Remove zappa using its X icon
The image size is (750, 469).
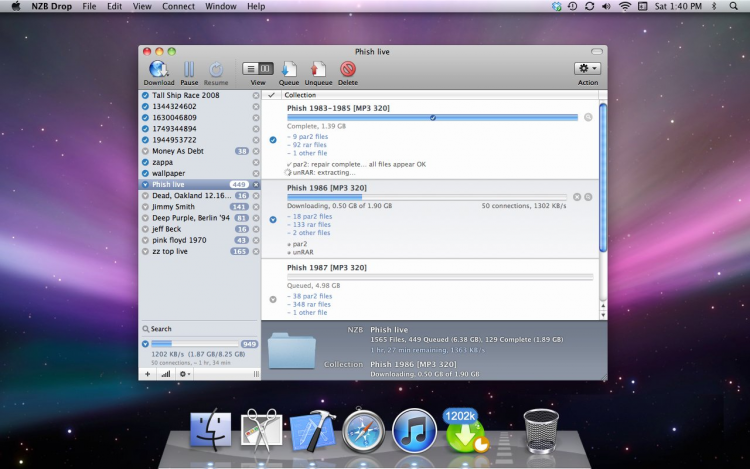[x=256, y=162]
